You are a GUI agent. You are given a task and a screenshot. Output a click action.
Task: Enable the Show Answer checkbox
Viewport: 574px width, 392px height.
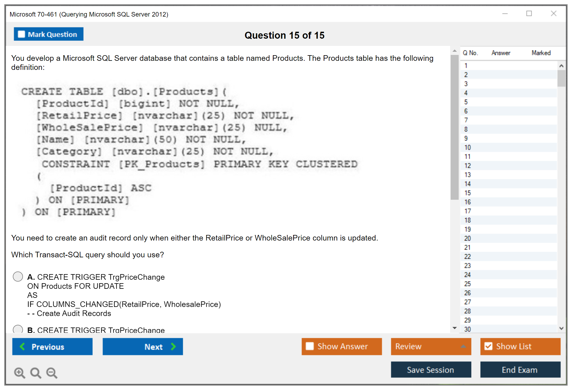click(310, 346)
